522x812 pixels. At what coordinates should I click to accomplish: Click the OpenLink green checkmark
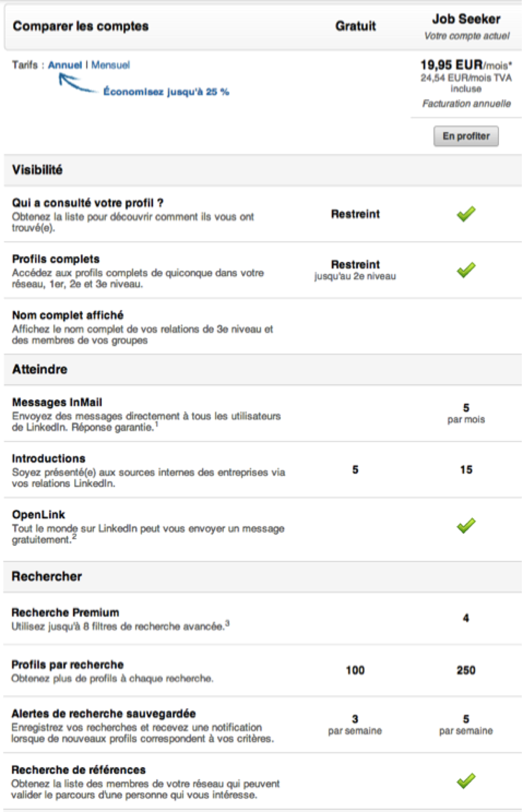(466, 525)
